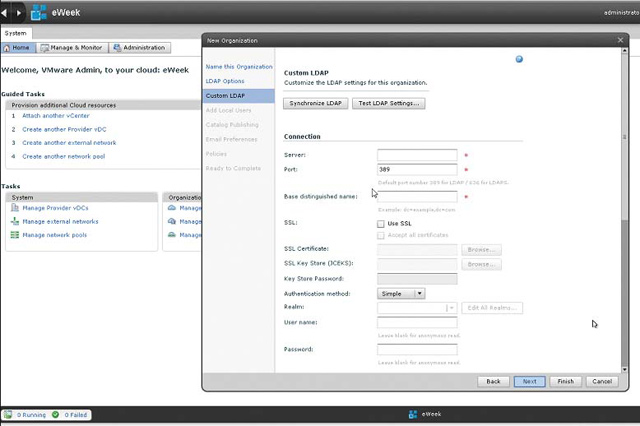Click the eWeek cloud logo in header
Viewport: 640px width, 426px height.
tap(38, 12)
